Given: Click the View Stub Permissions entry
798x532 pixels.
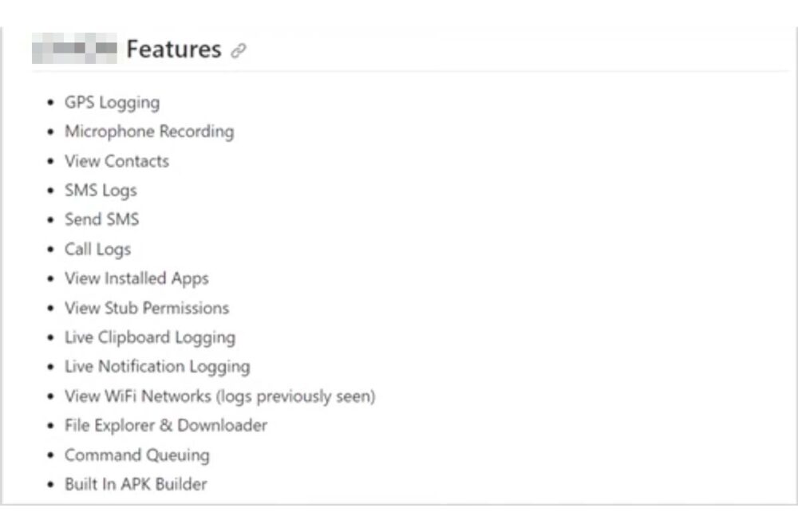Looking at the screenshot, I should 147,308.
